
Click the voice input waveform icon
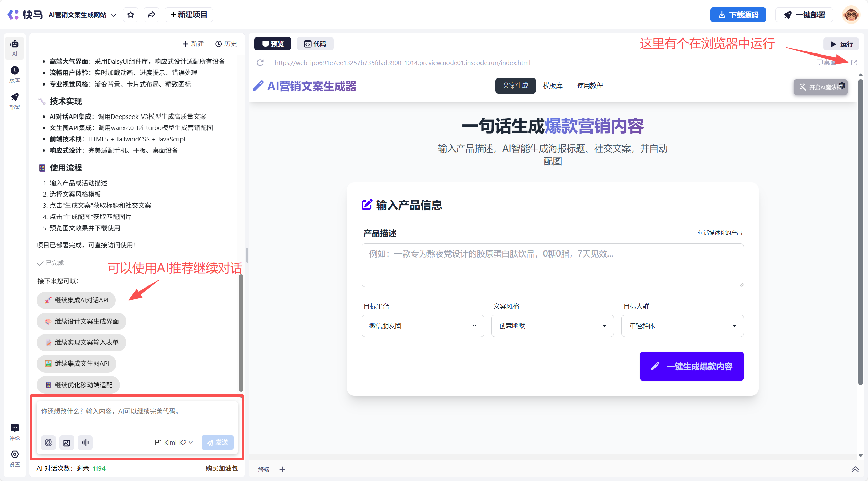[85, 443]
